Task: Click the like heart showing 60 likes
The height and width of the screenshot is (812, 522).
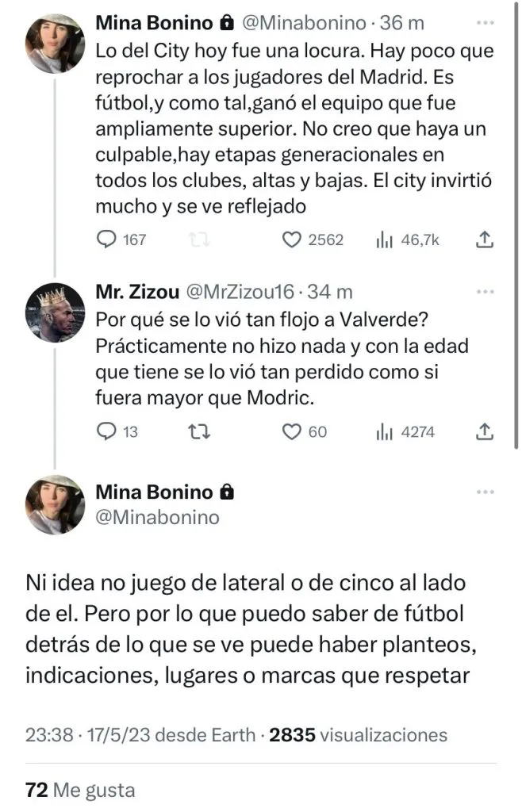Action: [290, 432]
